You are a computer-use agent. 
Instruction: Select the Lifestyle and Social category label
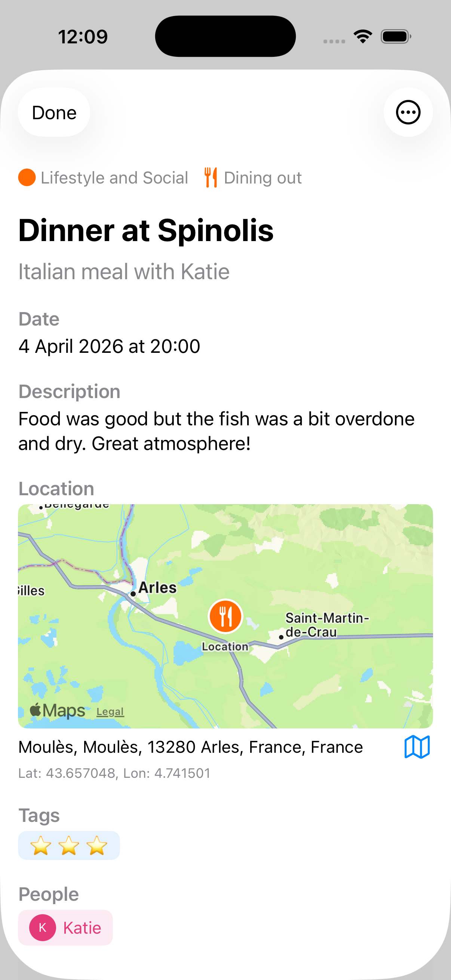114,178
